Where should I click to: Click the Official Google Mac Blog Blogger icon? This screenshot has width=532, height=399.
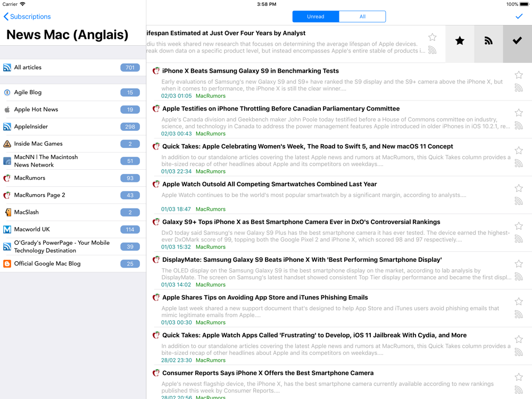click(7, 264)
